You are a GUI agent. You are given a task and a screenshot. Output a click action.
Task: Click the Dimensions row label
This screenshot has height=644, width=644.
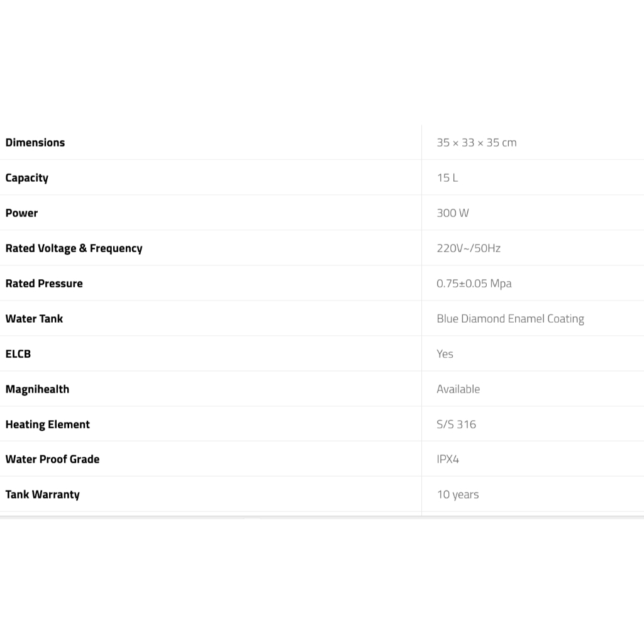point(35,143)
